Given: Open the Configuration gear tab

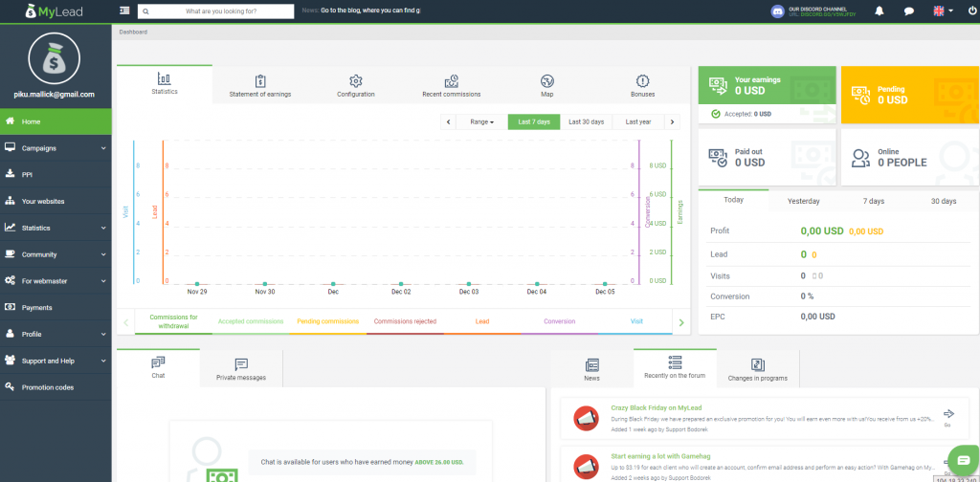Looking at the screenshot, I should (356, 85).
